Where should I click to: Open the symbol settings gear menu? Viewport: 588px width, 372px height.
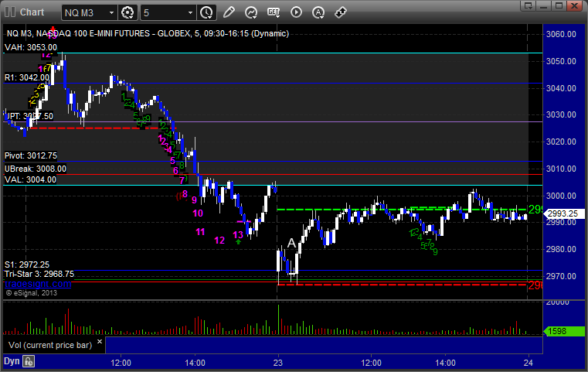(127, 13)
